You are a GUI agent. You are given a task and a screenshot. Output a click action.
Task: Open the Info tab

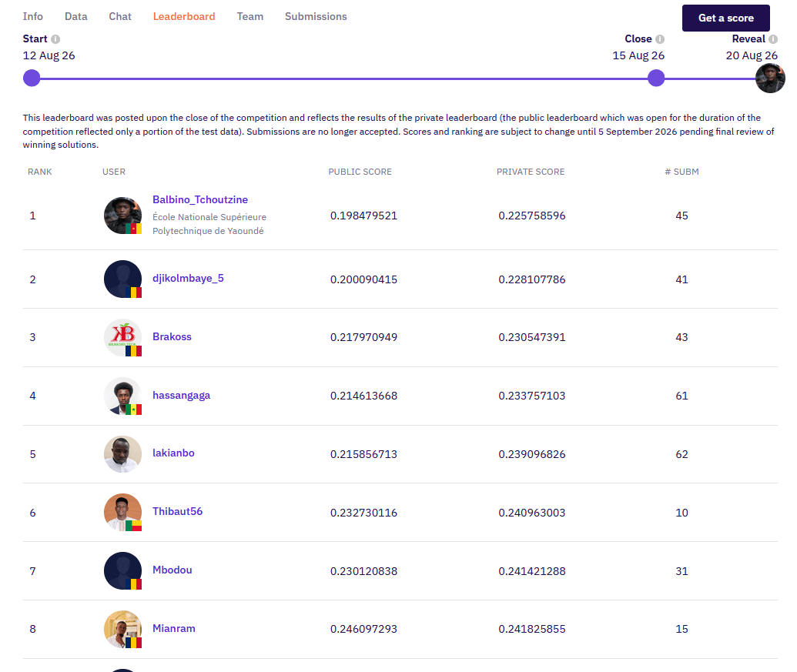click(32, 16)
